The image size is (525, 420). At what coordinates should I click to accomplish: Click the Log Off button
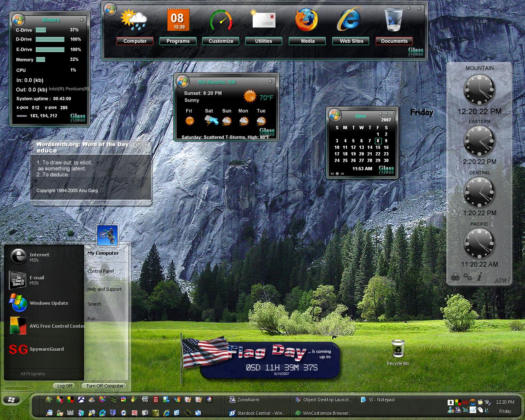[65, 386]
